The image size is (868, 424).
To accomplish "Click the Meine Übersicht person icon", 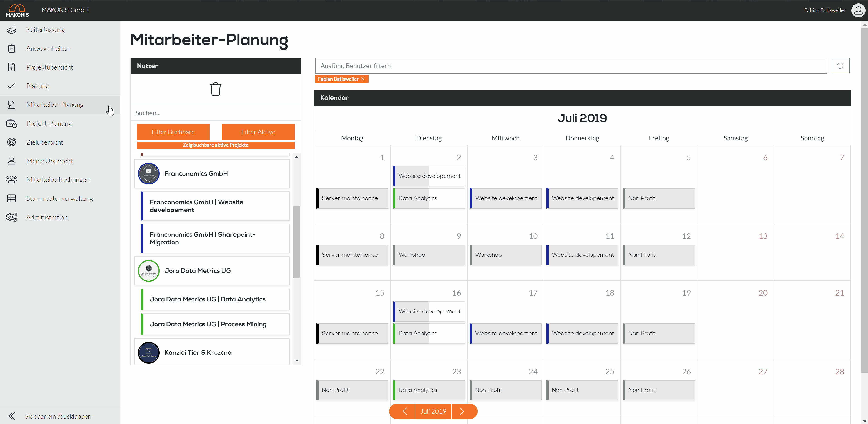I will (x=12, y=161).
